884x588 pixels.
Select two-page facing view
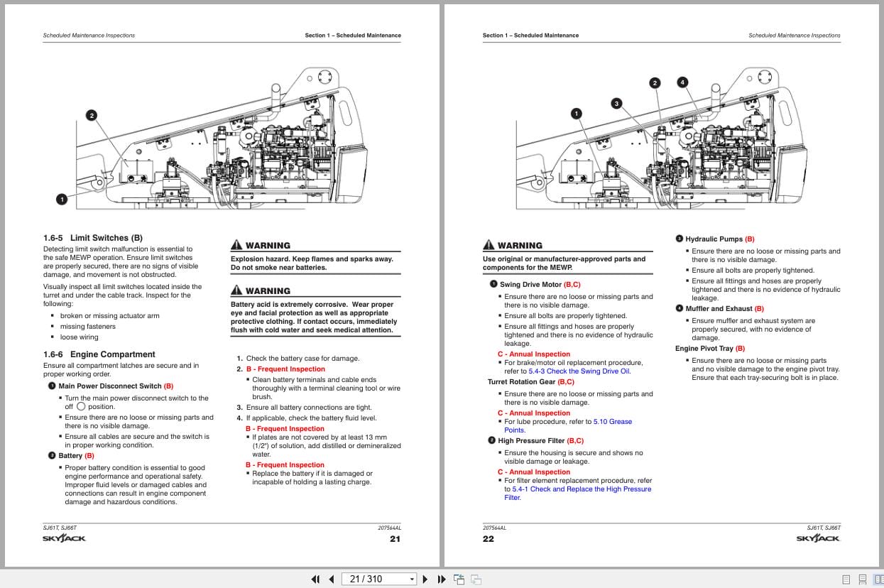pyautogui.click(x=877, y=579)
